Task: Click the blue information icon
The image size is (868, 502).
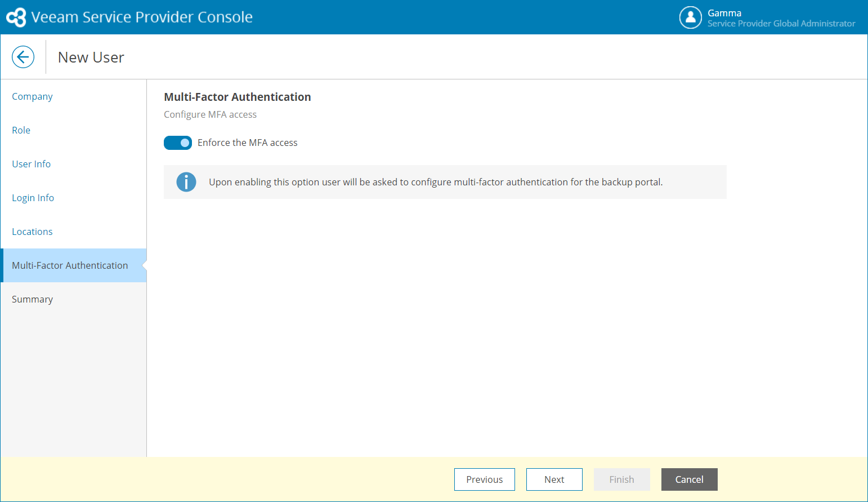Action: pos(186,182)
